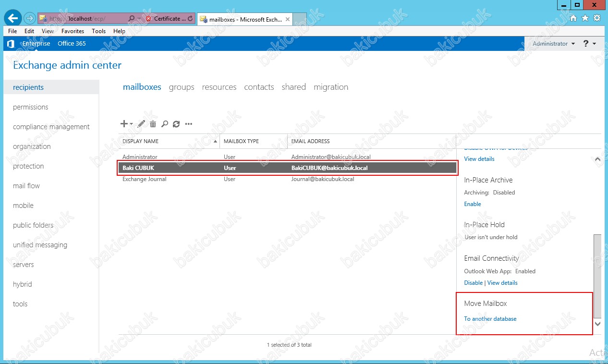Switch to the contacts tab
608x364 pixels.
[259, 87]
